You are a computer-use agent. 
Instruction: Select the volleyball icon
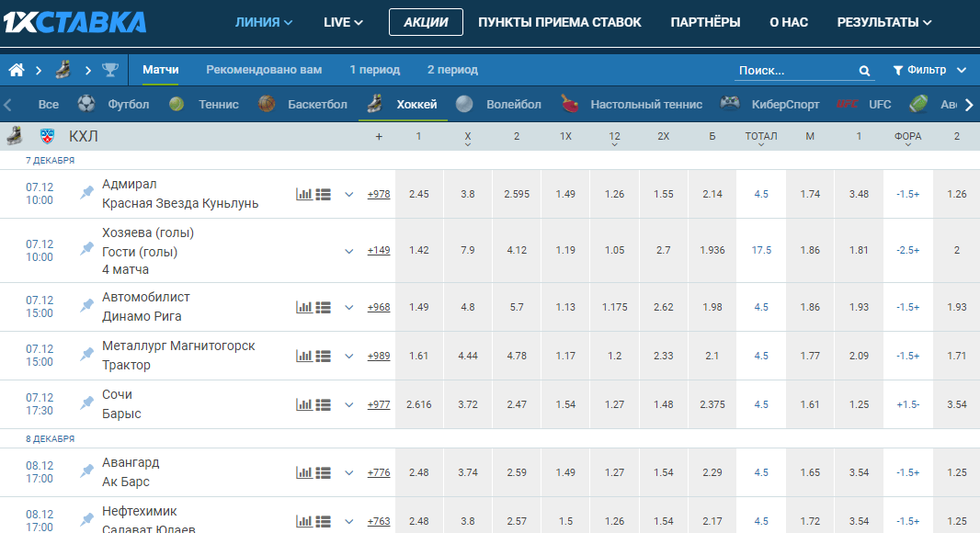[x=464, y=105]
